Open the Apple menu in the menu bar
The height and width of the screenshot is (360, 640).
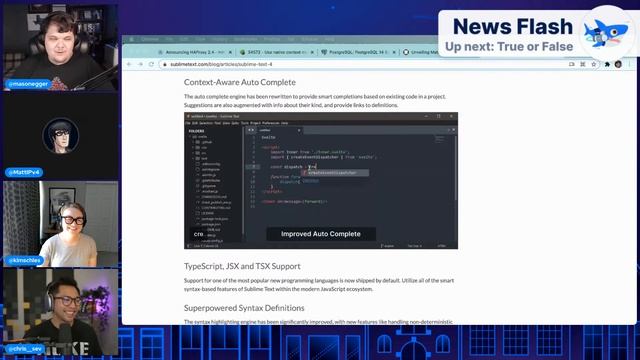coord(131,39)
